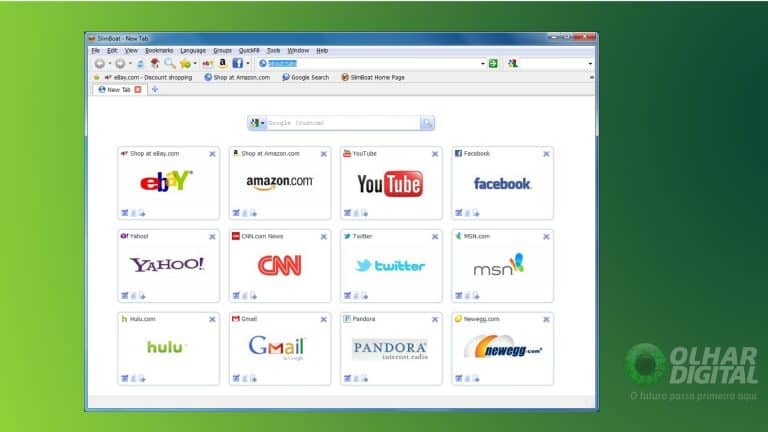Click the Back navigation button
The width and height of the screenshot is (768, 432).
[99, 63]
